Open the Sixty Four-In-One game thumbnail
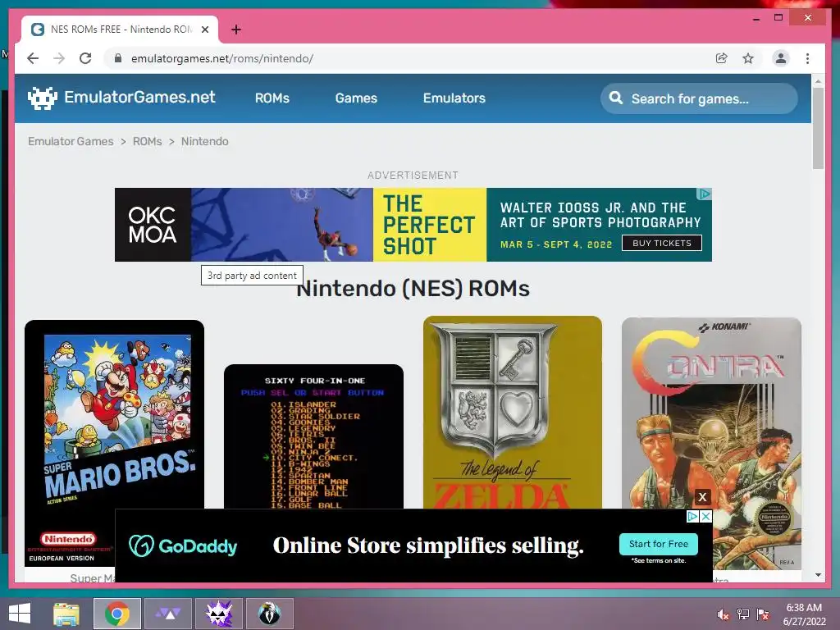The height and width of the screenshot is (630, 840). (x=313, y=436)
